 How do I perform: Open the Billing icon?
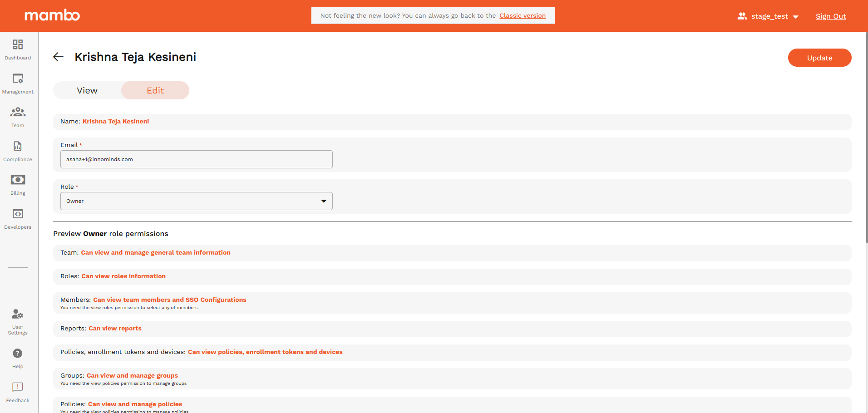[18, 180]
